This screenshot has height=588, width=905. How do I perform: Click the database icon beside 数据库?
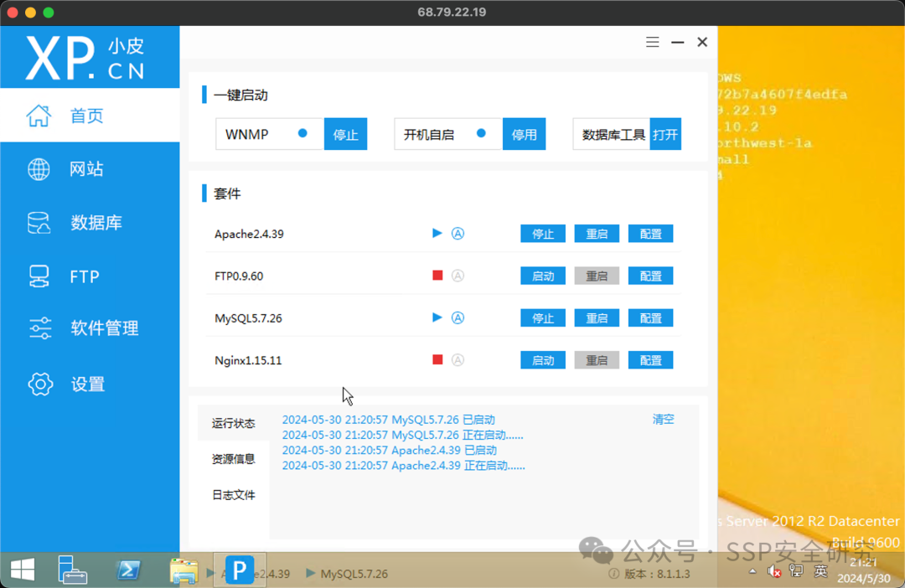(x=39, y=223)
